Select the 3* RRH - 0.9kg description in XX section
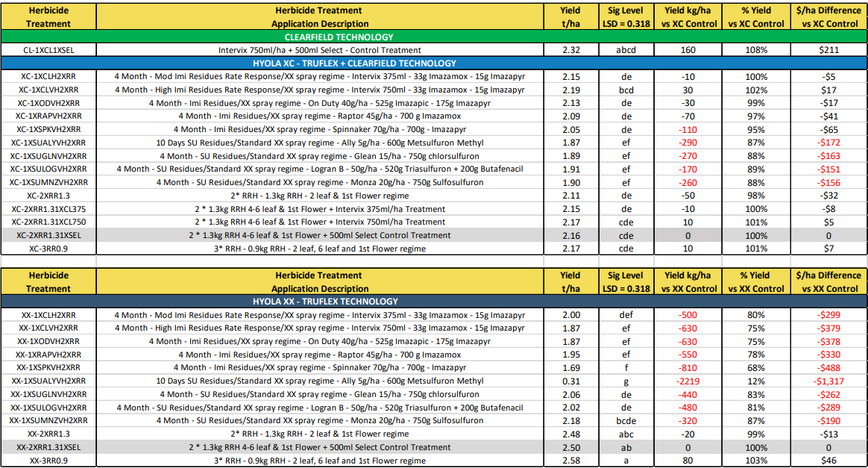The image size is (868, 468). pos(320,461)
